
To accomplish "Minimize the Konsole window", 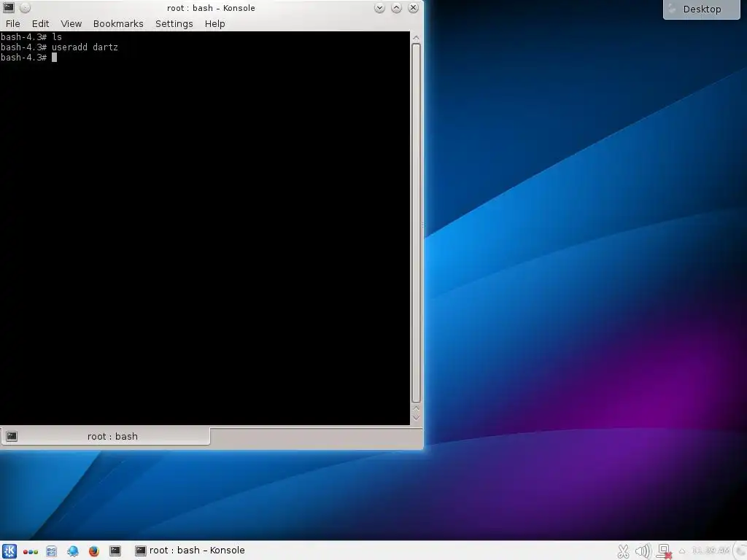I will point(379,7).
